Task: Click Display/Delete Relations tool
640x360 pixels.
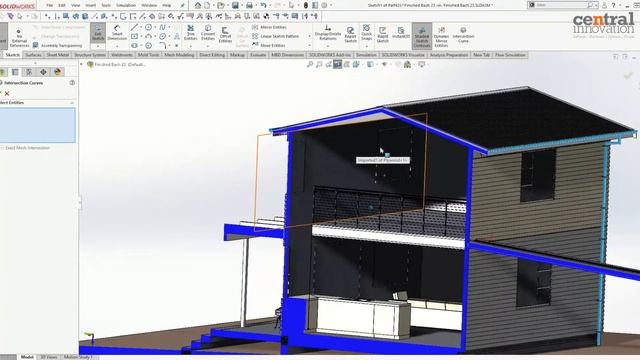Action: [327, 33]
